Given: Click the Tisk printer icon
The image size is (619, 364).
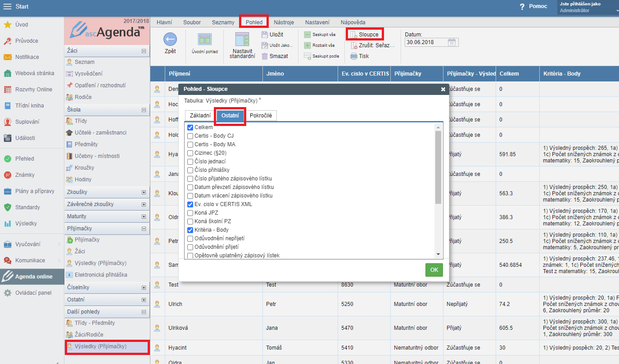Looking at the screenshot, I should tap(354, 56).
